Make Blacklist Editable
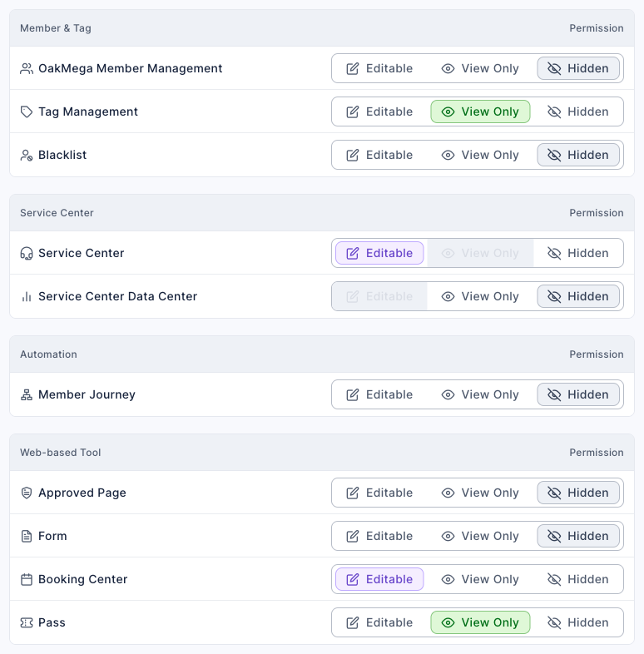644x654 pixels. coord(379,155)
